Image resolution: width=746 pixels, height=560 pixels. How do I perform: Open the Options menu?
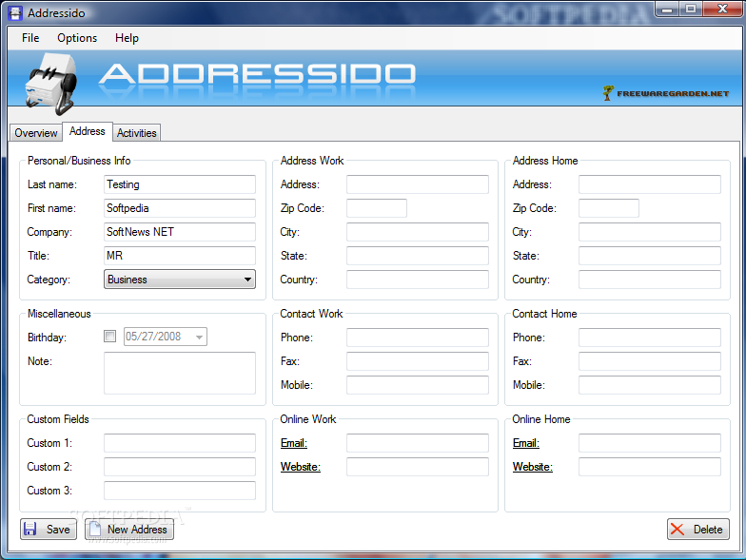[x=77, y=38]
